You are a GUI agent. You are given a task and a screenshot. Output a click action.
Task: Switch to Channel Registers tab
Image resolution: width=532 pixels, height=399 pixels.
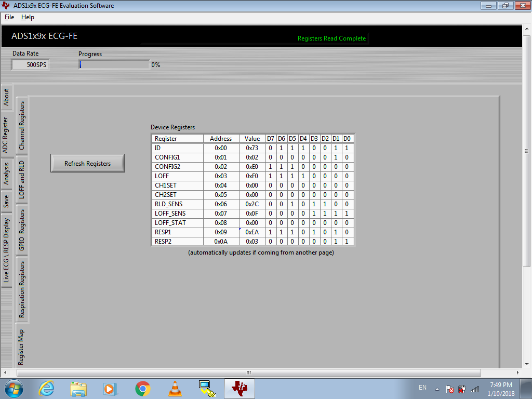(x=22, y=126)
